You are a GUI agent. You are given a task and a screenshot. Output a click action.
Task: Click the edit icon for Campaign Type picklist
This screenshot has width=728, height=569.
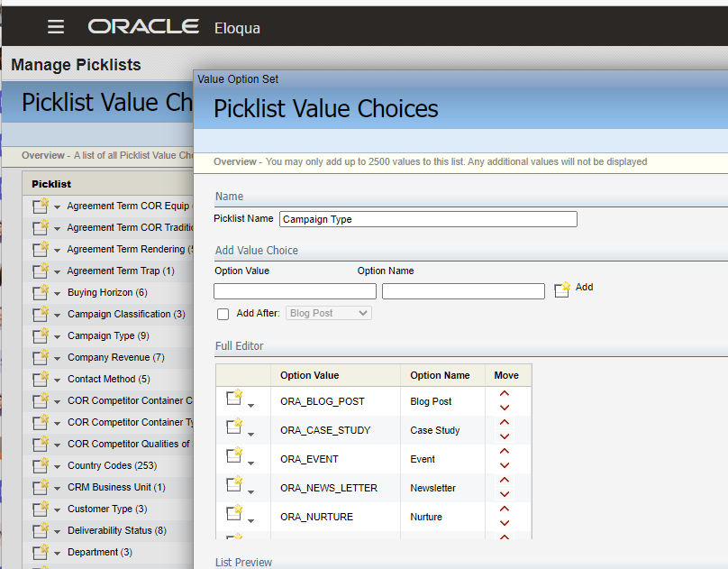[x=41, y=335]
